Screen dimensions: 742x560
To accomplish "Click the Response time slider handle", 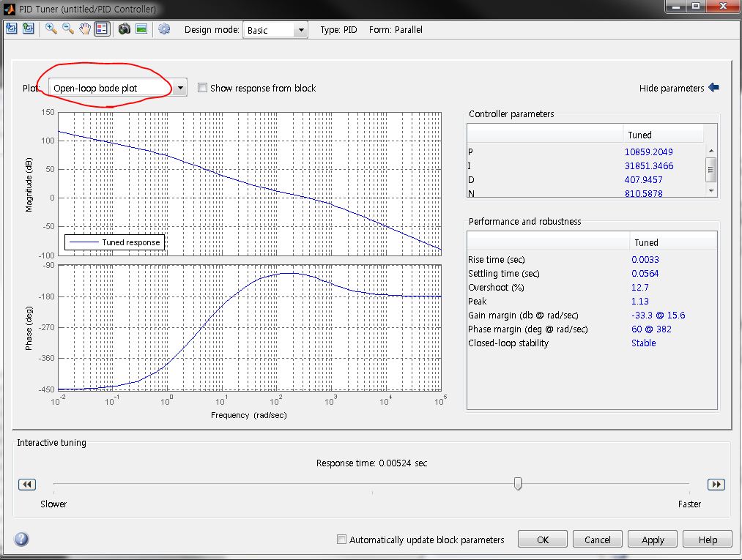I will click(518, 483).
